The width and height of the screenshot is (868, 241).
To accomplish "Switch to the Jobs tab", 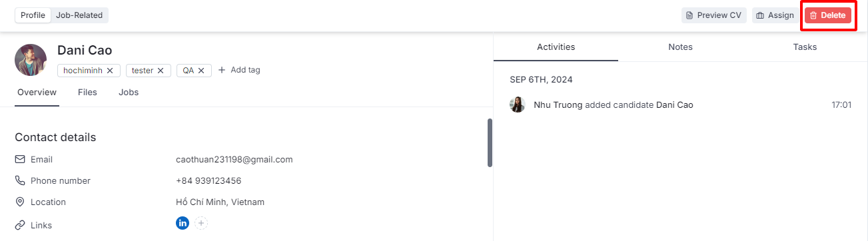I will point(129,93).
